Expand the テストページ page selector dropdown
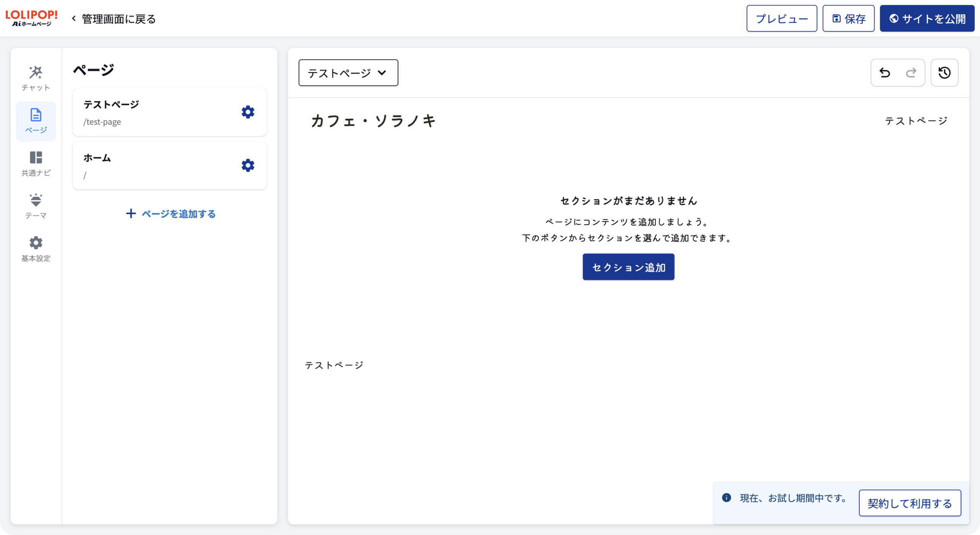Viewport: 980px width, 535px height. pyautogui.click(x=348, y=73)
